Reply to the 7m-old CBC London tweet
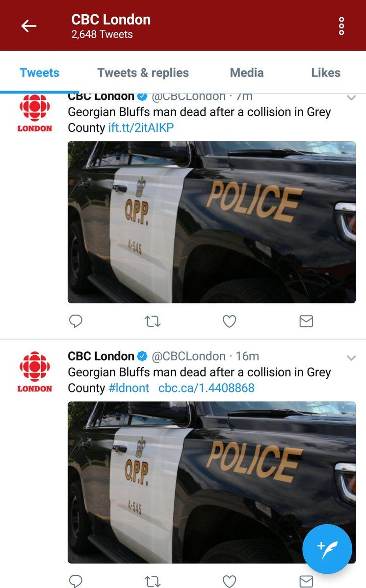This screenshot has height=588, width=366. click(x=75, y=321)
